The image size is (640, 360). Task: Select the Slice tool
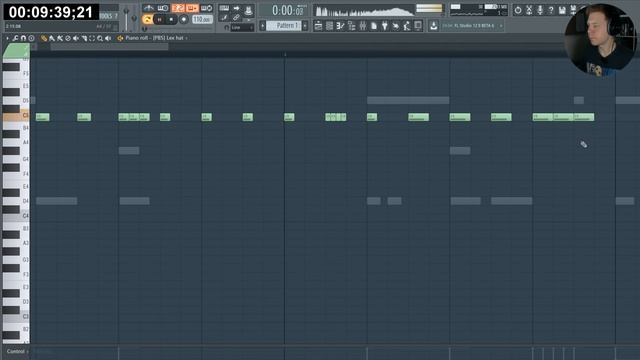[x=84, y=38]
